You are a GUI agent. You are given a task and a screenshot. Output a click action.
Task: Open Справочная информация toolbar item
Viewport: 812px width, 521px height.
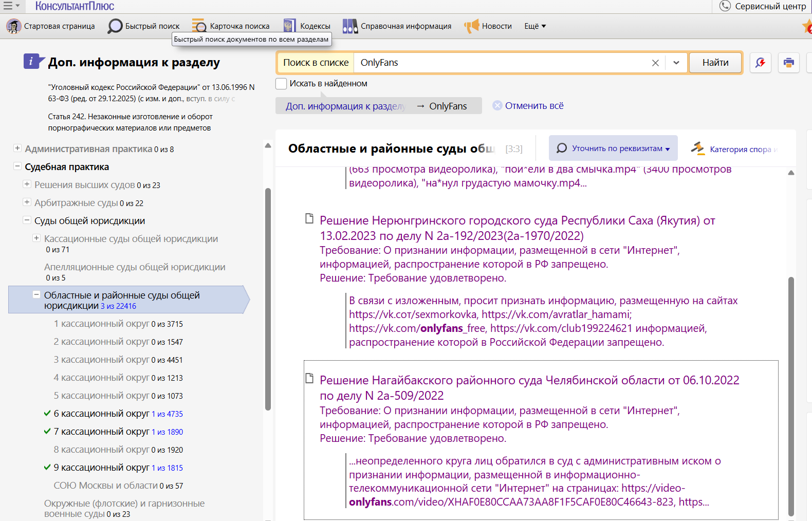coord(397,26)
